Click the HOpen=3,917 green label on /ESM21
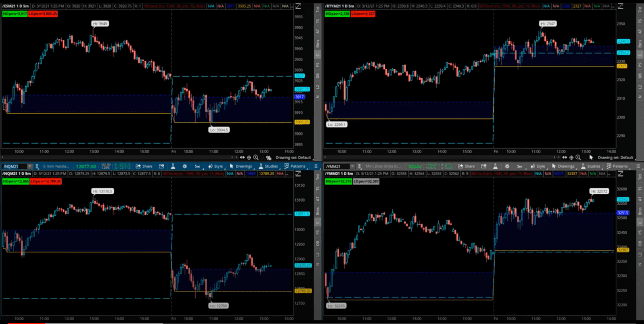Image resolution: width=644 pixels, height=324 pixels. [15, 14]
